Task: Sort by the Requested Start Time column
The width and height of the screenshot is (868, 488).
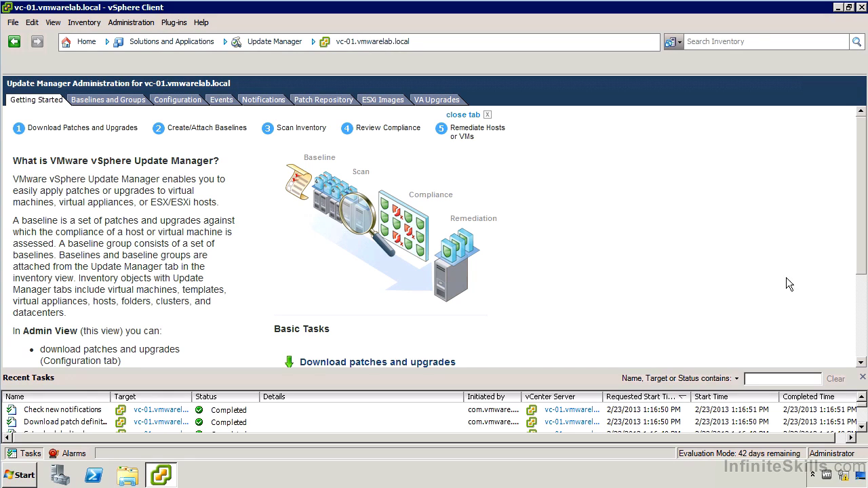Action: click(646, 396)
